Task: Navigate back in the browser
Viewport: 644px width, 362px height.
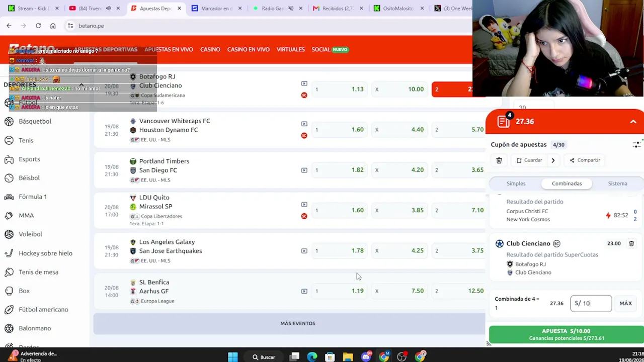Action: click(9, 26)
